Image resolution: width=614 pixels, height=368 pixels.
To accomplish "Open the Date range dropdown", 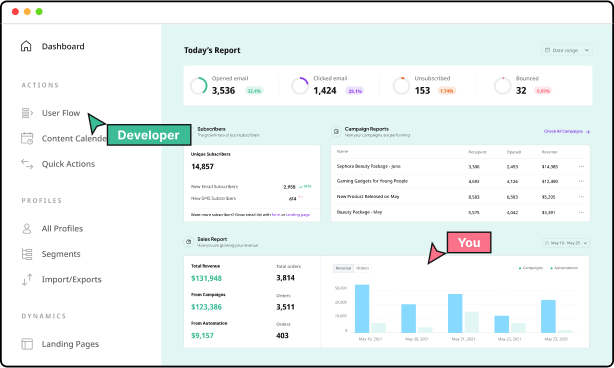I will (x=567, y=50).
